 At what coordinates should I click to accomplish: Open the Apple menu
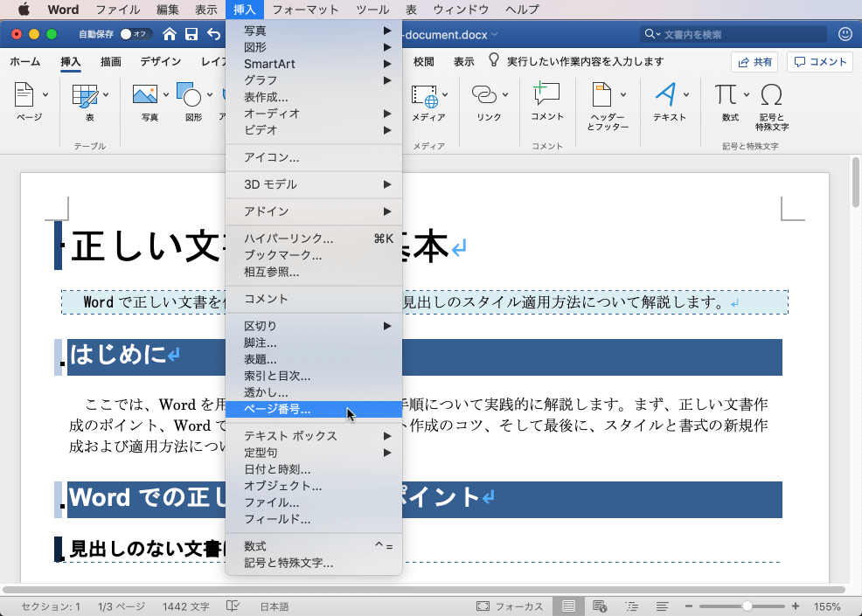(24, 10)
